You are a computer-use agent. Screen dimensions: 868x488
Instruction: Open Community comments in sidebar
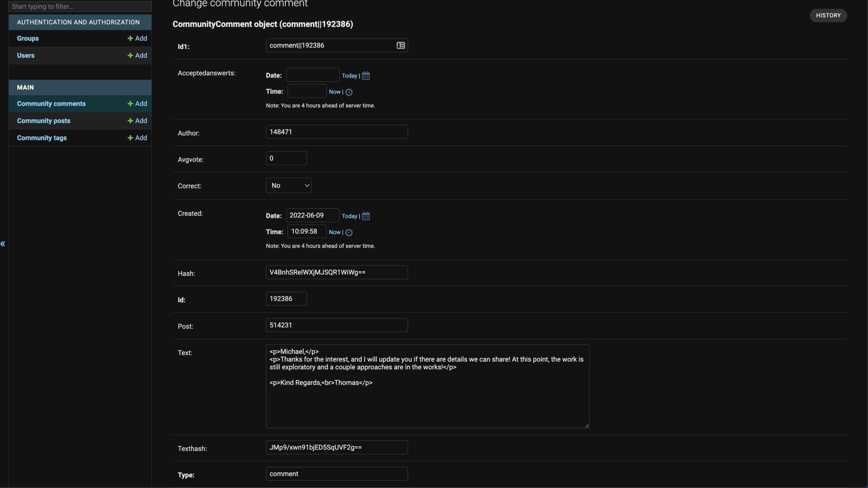tap(51, 104)
